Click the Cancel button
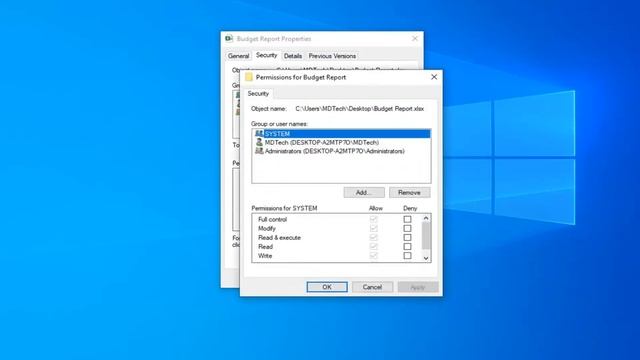The height and width of the screenshot is (360, 640). [x=372, y=287]
